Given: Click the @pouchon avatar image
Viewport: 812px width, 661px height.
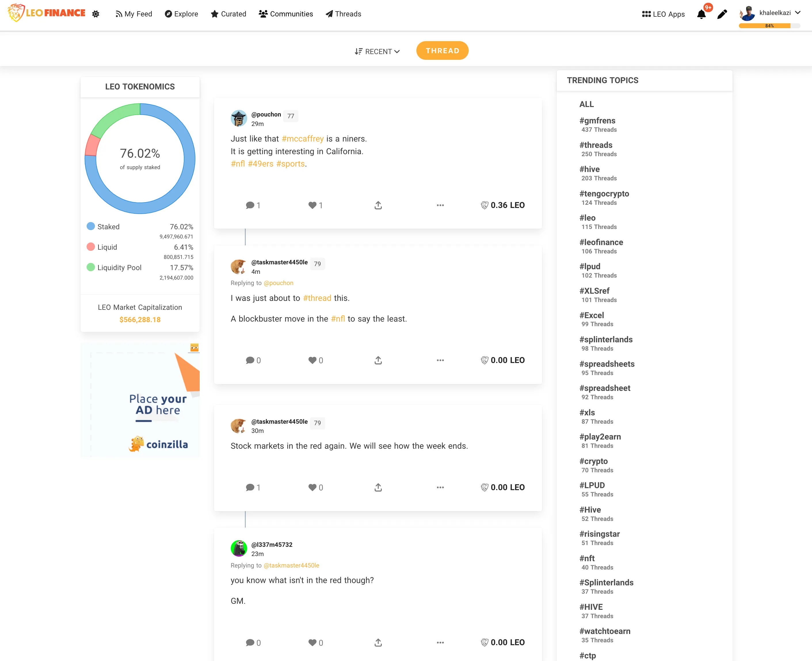Looking at the screenshot, I should coord(239,118).
